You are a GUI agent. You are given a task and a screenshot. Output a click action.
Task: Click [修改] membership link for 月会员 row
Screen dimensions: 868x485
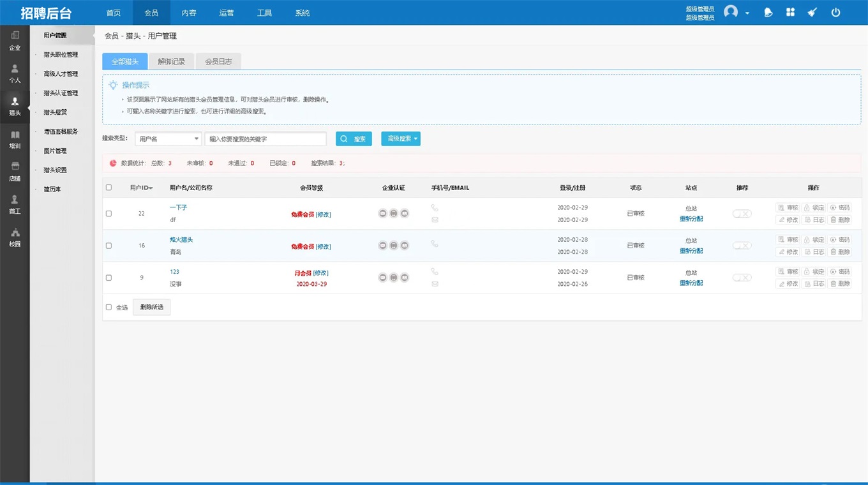[x=321, y=272]
